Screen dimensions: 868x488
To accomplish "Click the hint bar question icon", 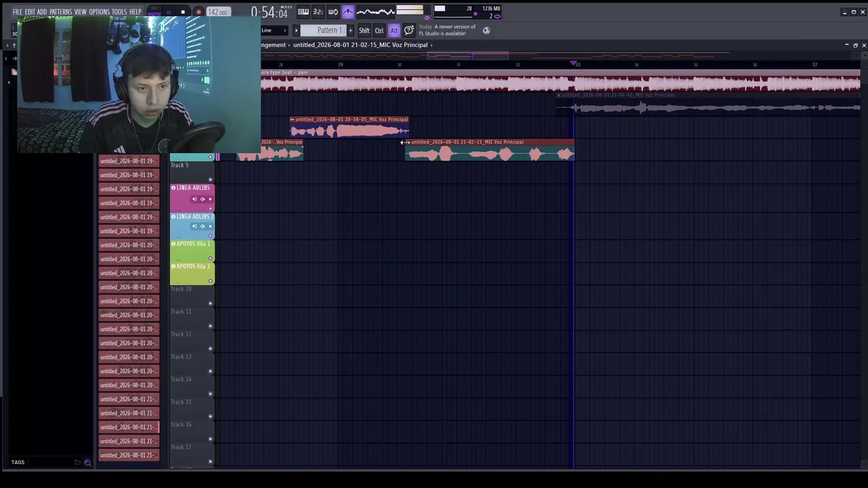I will point(409,30).
